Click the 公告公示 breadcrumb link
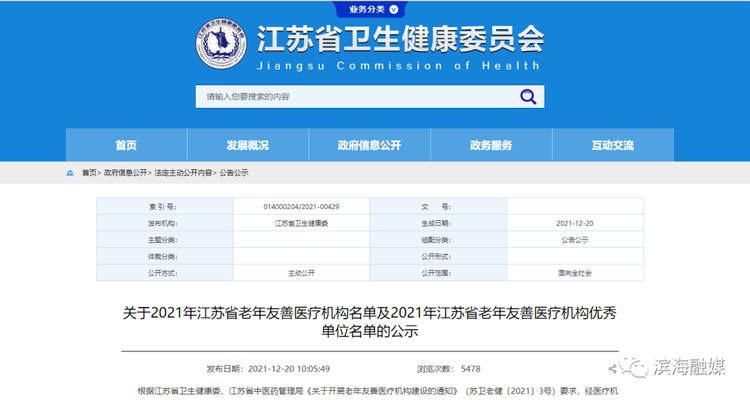750x400 pixels. click(x=234, y=173)
